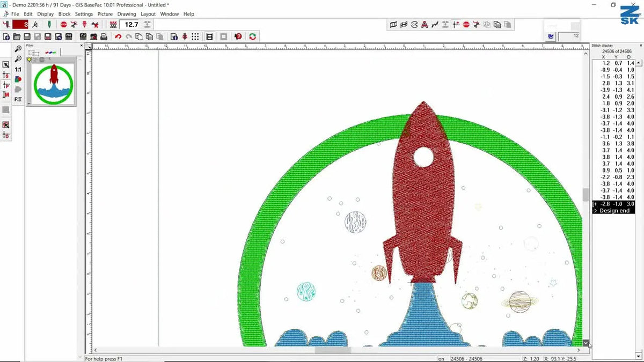Click the copy pages icon in floating toolbar

point(497,24)
